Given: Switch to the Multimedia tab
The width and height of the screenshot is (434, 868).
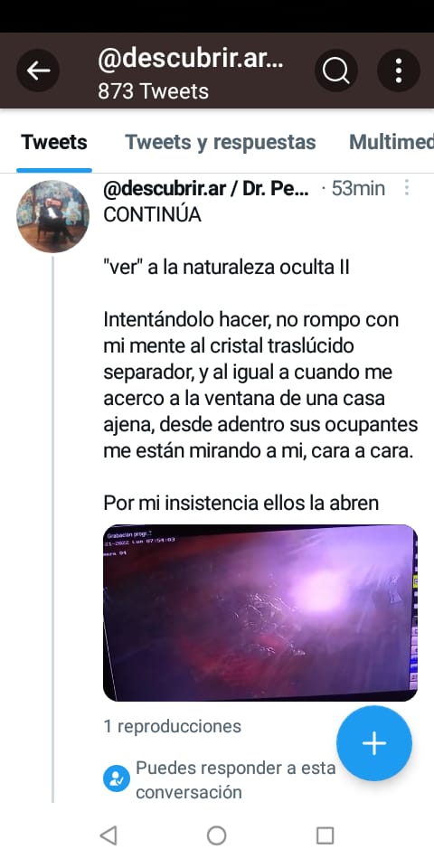Looking at the screenshot, I should [x=392, y=142].
